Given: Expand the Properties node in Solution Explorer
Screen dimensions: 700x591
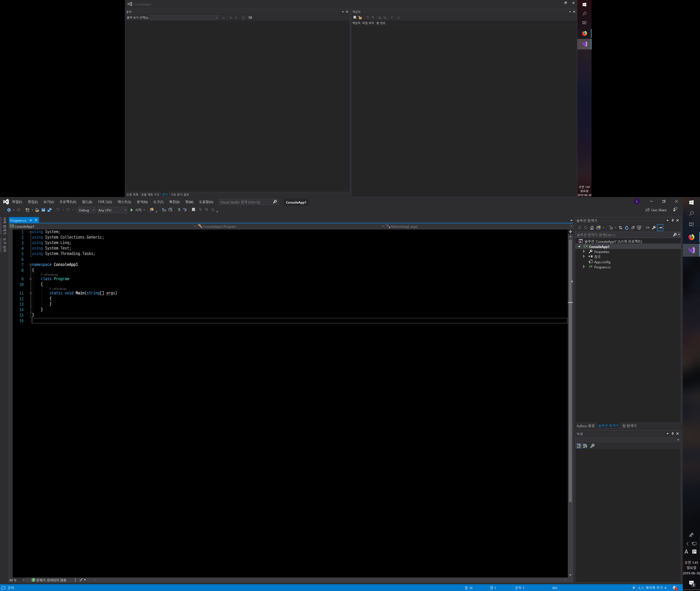Looking at the screenshot, I should coord(584,252).
